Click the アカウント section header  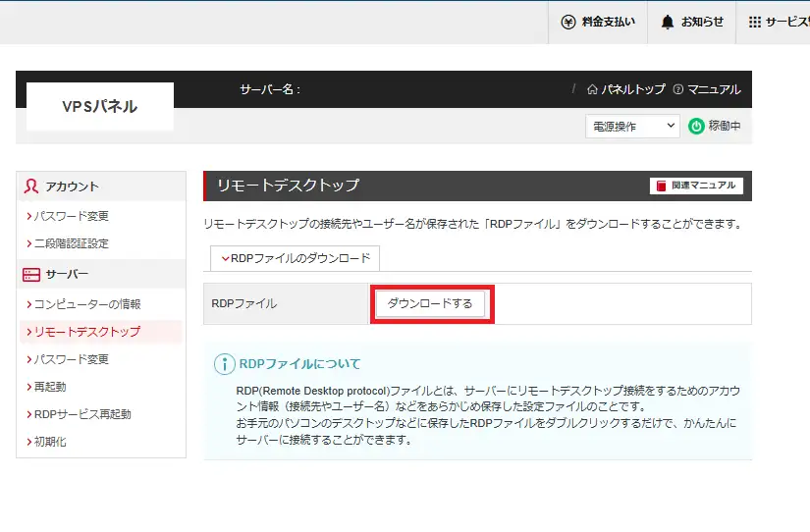tap(101, 186)
